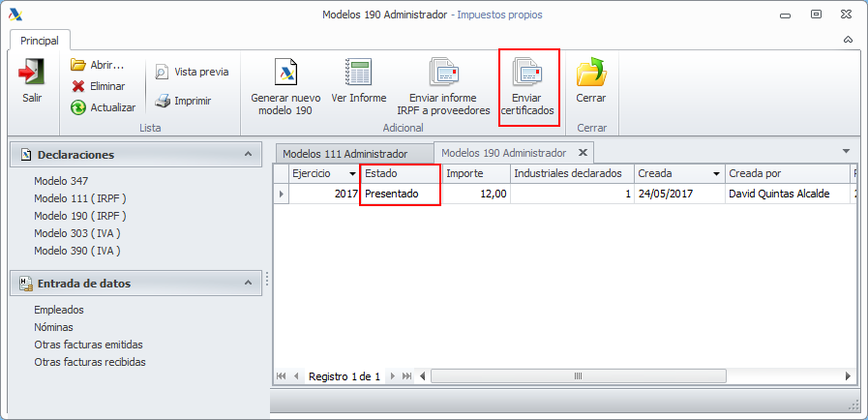Open Modelo 347 declaration
This screenshot has width=868, height=420.
coord(61,181)
